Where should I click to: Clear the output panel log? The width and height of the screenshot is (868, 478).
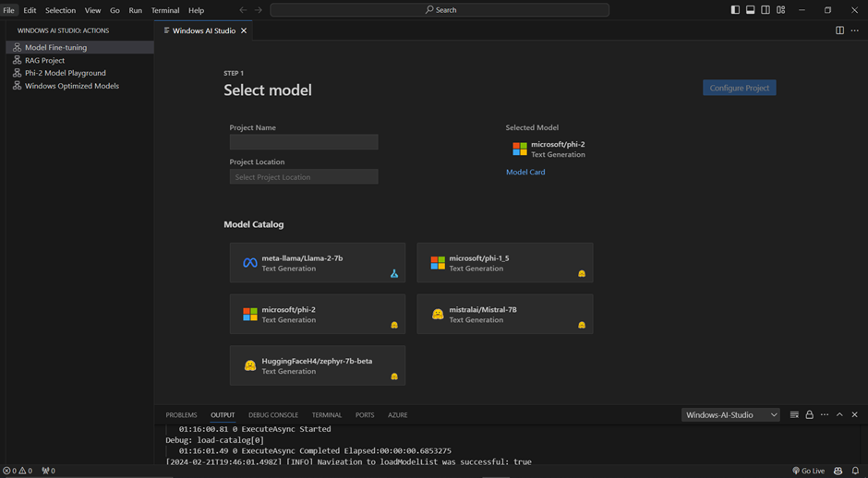pos(794,415)
